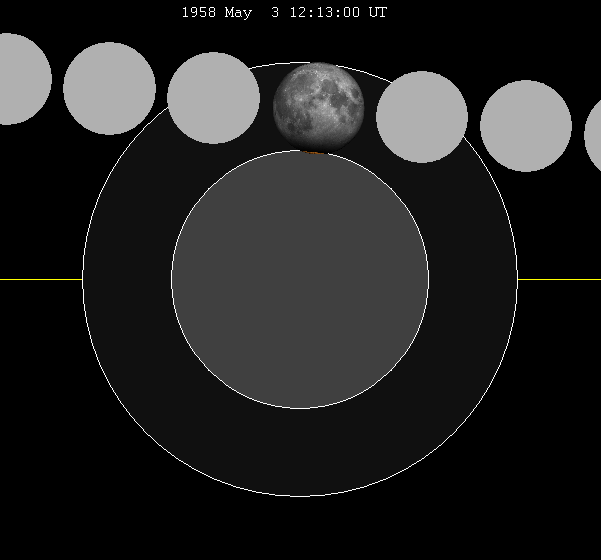Image resolution: width=601 pixels, height=560 pixels.
Task: Click the detailed Moon photo at greatest eclipse
Action: click(x=319, y=106)
